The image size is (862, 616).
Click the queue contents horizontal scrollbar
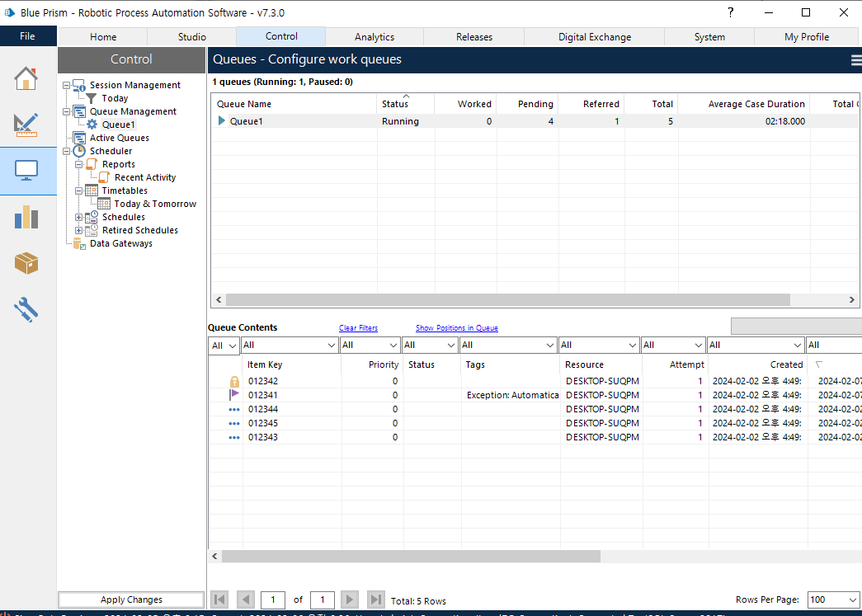[411, 557]
